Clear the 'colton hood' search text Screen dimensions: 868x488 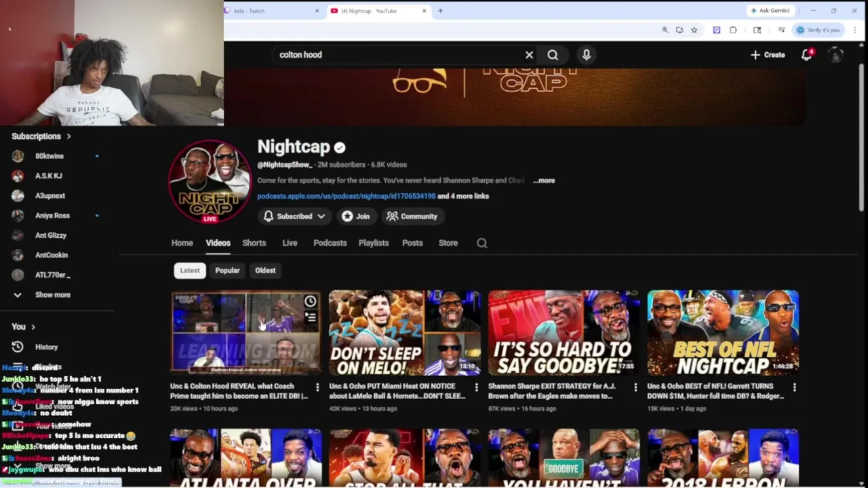tap(529, 55)
